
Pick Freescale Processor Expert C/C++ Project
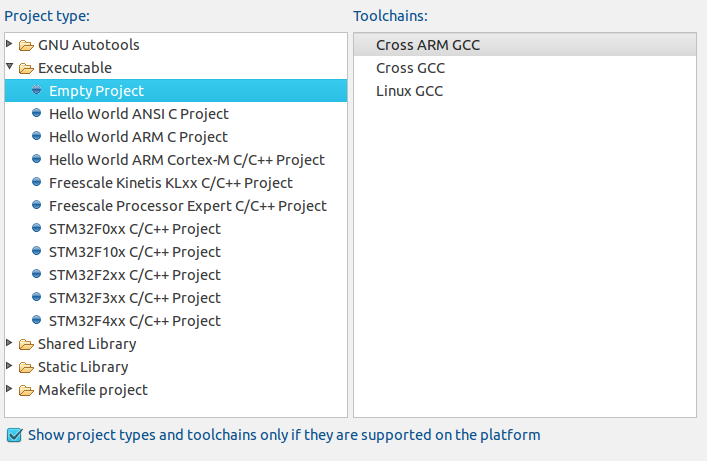188,206
